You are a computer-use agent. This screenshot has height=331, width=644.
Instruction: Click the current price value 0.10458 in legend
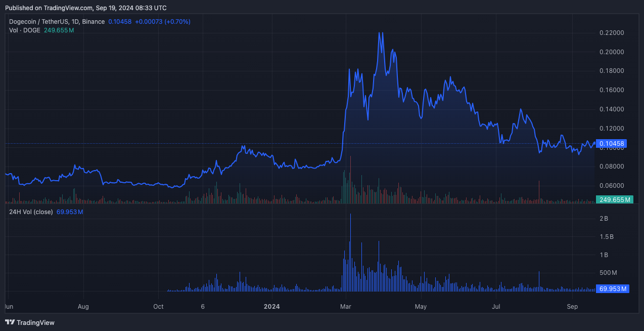[120, 22]
